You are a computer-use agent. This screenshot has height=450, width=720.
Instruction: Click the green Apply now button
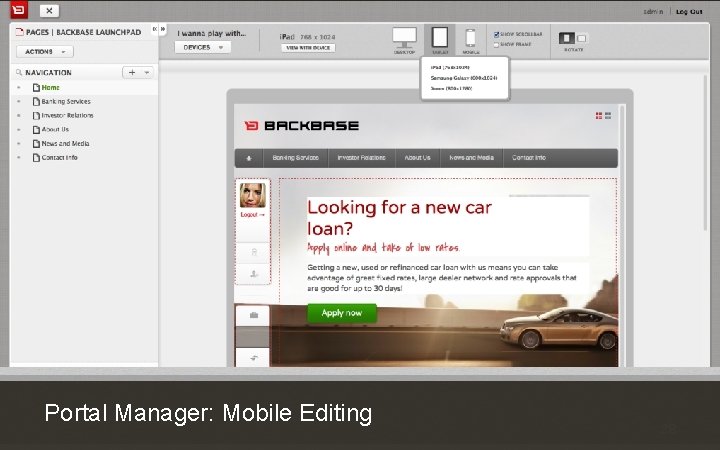point(342,313)
